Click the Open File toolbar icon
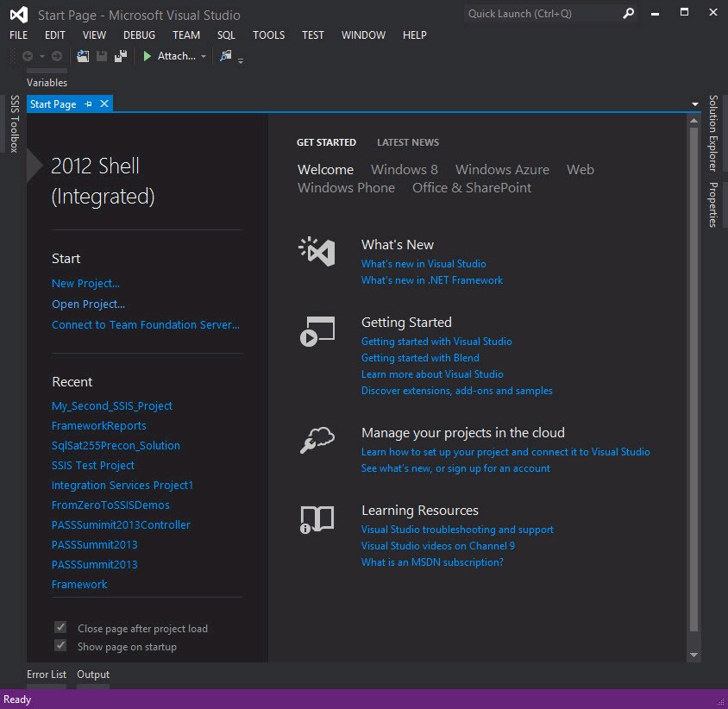728x709 pixels. coord(83,56)
